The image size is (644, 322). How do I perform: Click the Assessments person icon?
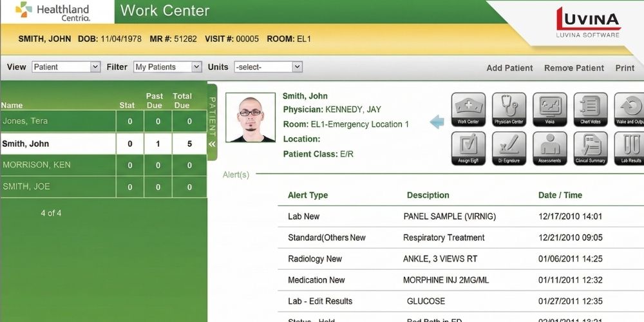(549, 147)
